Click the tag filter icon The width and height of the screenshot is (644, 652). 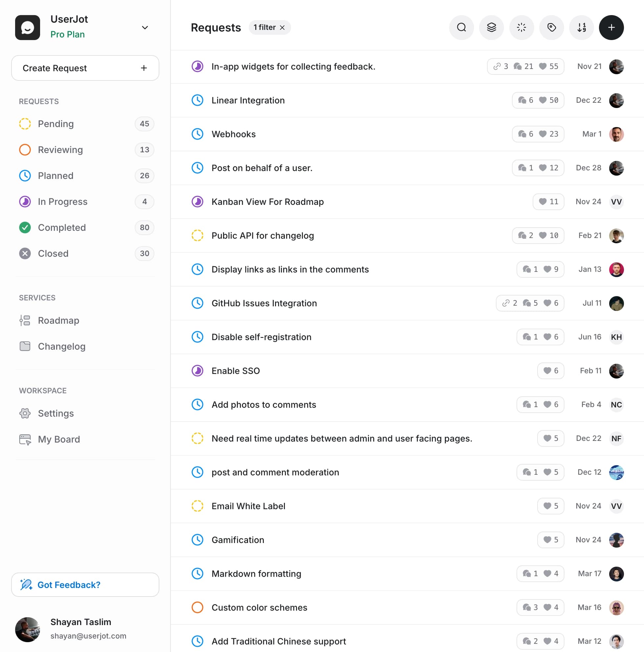coord(551,27)
